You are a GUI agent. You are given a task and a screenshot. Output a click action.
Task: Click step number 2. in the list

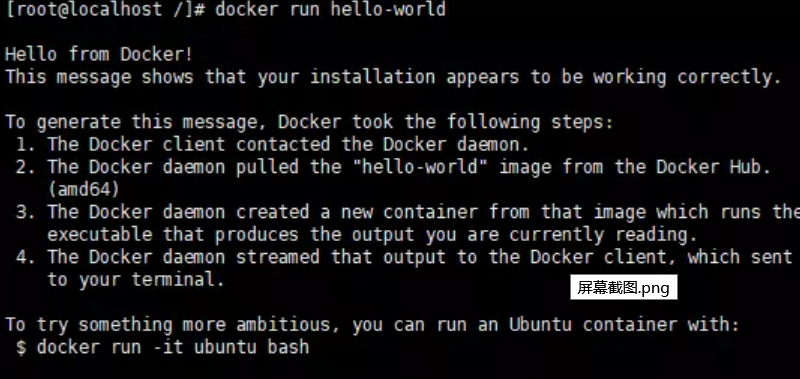click(26, 167)
